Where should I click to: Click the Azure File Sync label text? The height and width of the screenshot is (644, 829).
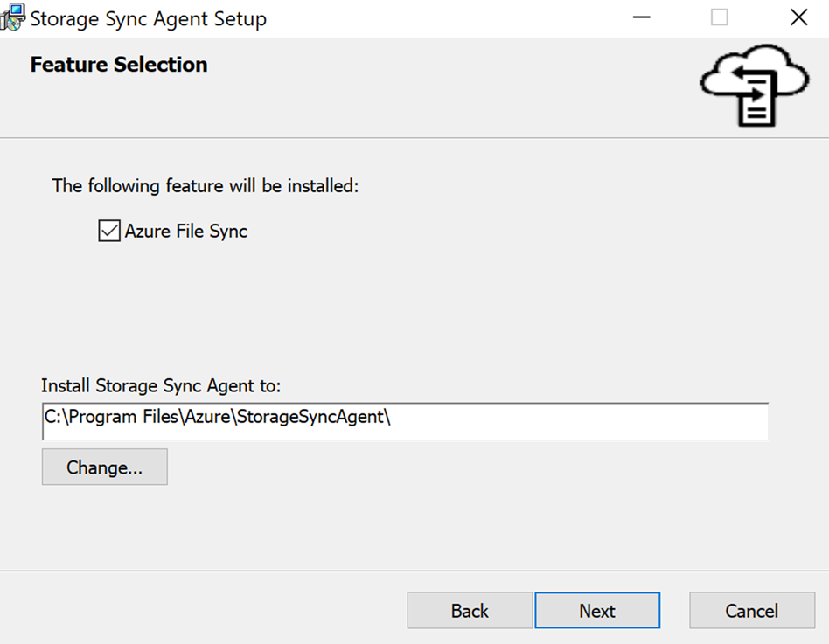(x=187, y=231)
